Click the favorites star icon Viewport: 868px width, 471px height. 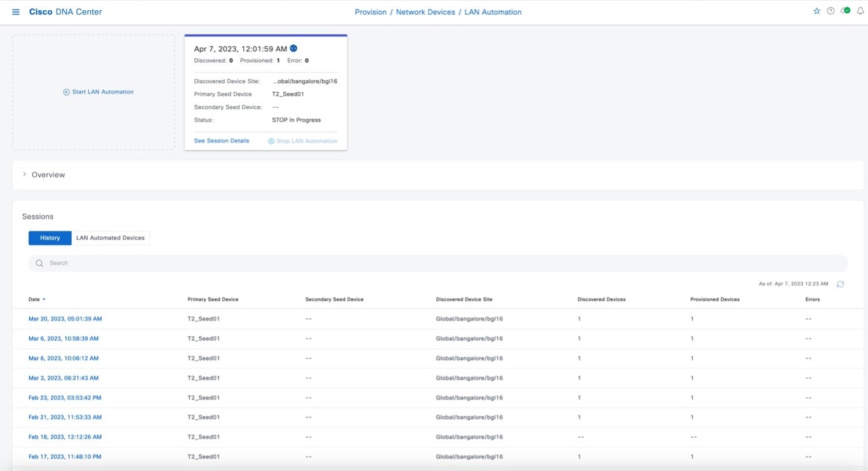point(817,11)
